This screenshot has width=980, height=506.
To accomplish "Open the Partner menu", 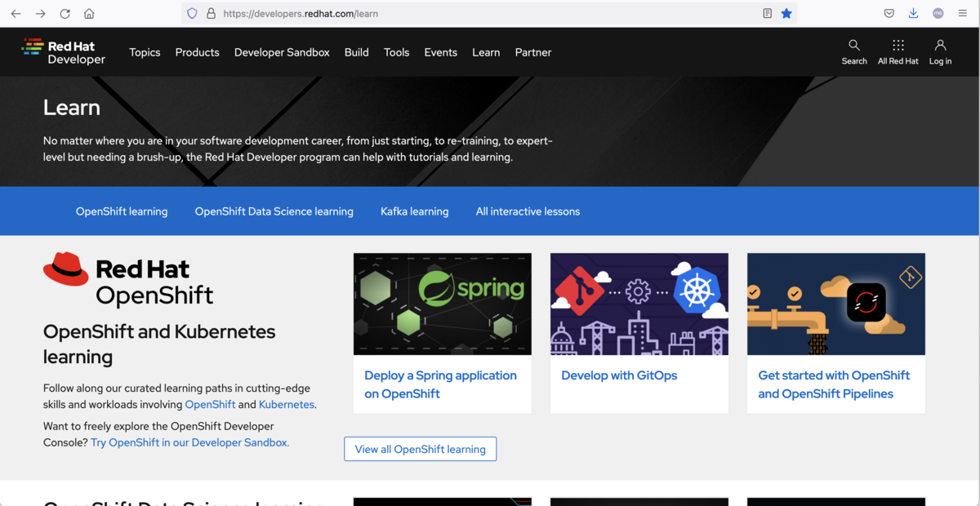I will (533, 52).
